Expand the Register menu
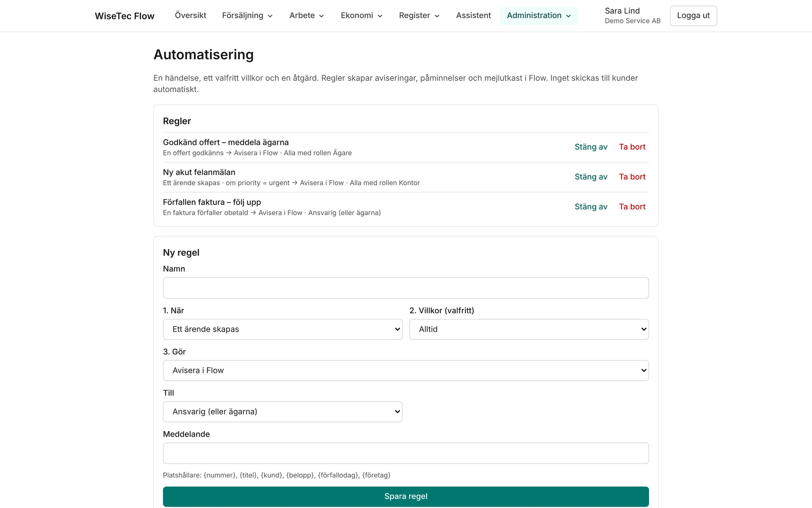The height and width of the screenshot is (508, 812). tap(419, 16)
